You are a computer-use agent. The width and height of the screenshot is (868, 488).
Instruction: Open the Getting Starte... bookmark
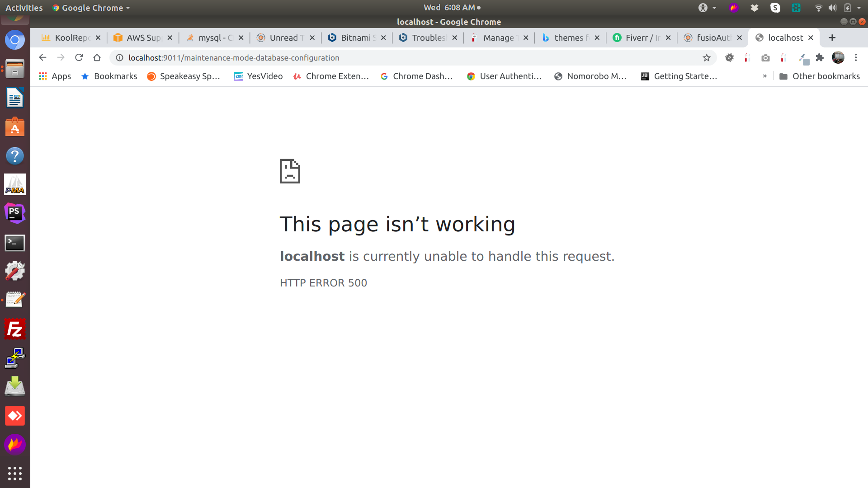tap(679, 76)
